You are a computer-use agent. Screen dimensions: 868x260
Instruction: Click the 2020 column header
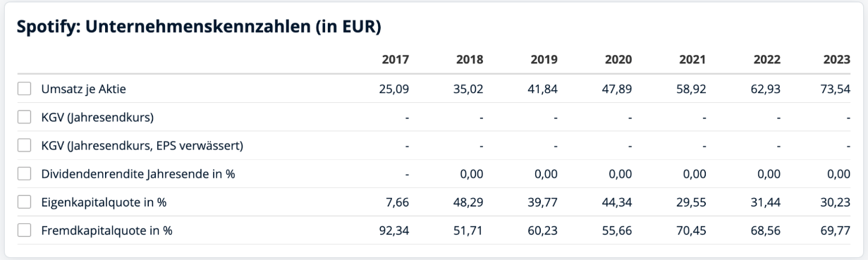pyautogui.click(x=617, y=60)
